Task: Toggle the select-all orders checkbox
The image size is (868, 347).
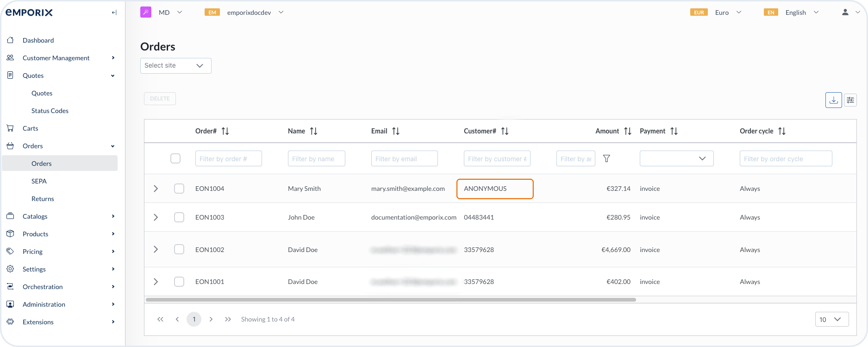Action: point(175,158)
